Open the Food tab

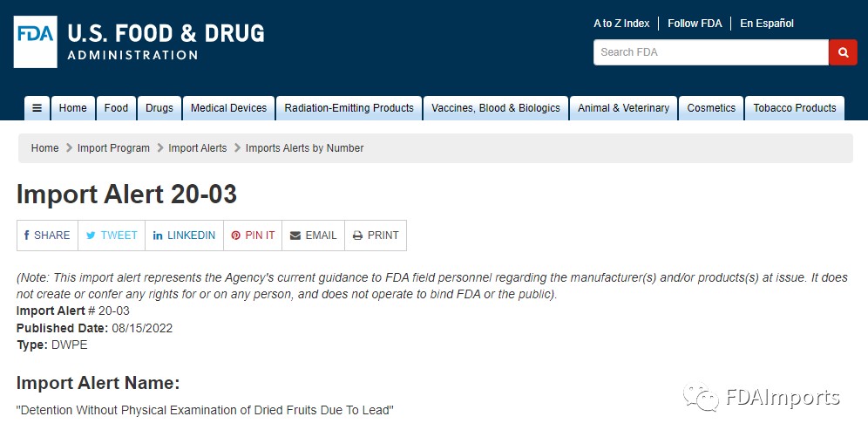[x=116, y=108]
